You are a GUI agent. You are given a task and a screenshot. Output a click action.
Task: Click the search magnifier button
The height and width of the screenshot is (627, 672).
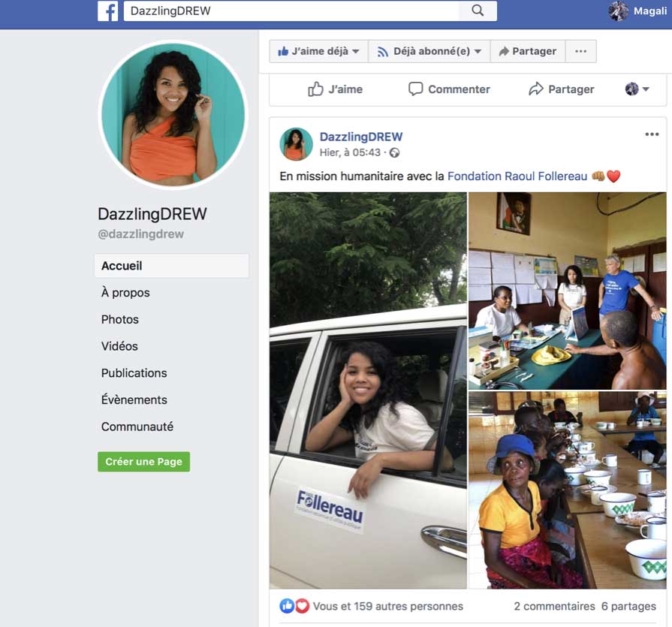[478, 11]
